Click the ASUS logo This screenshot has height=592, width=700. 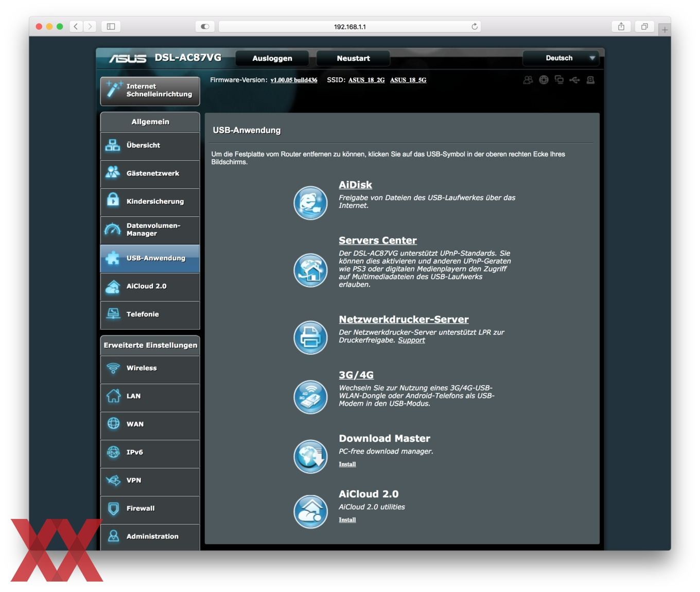click(128, 59)
